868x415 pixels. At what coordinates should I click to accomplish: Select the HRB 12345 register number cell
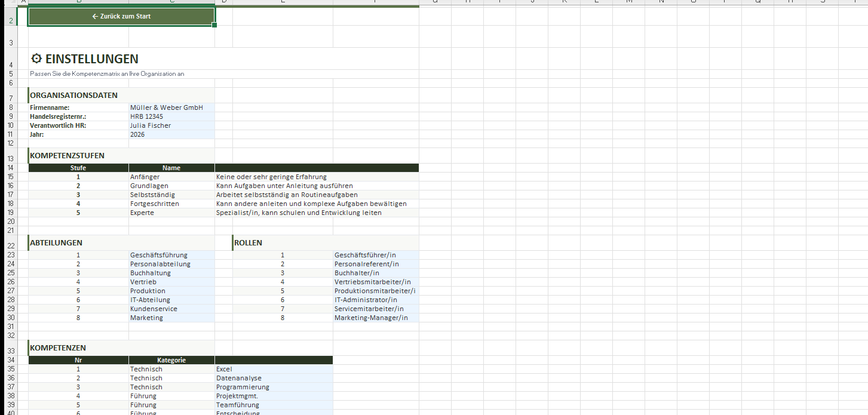(x=171, y=116)
